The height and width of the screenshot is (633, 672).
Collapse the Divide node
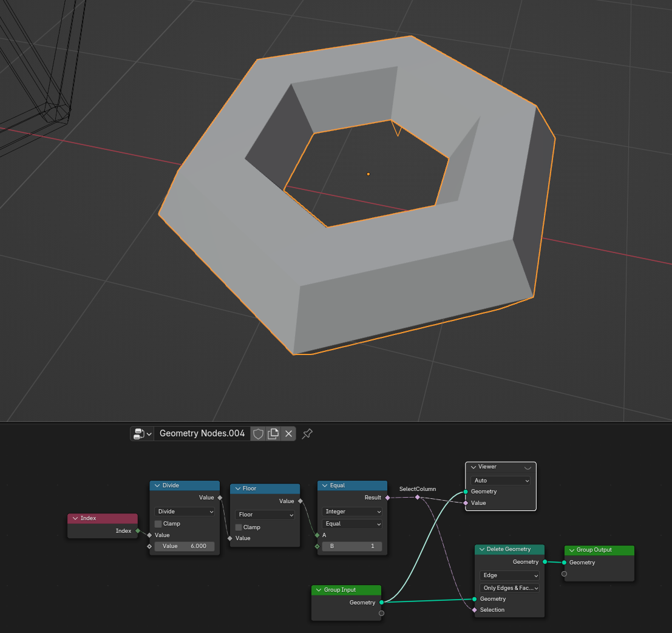tap(157, 486)
